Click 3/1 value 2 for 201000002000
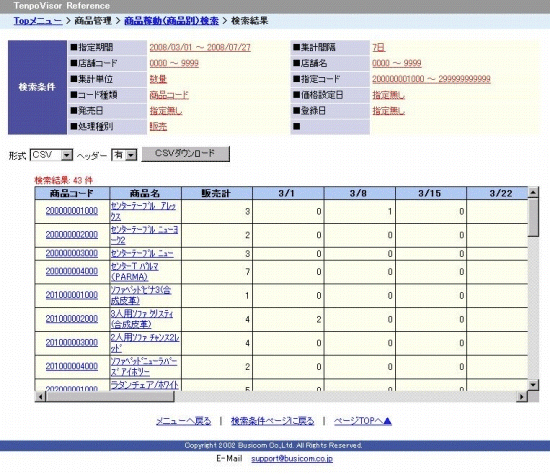This screenshot has width=550, height=475. tap(318, 320)
